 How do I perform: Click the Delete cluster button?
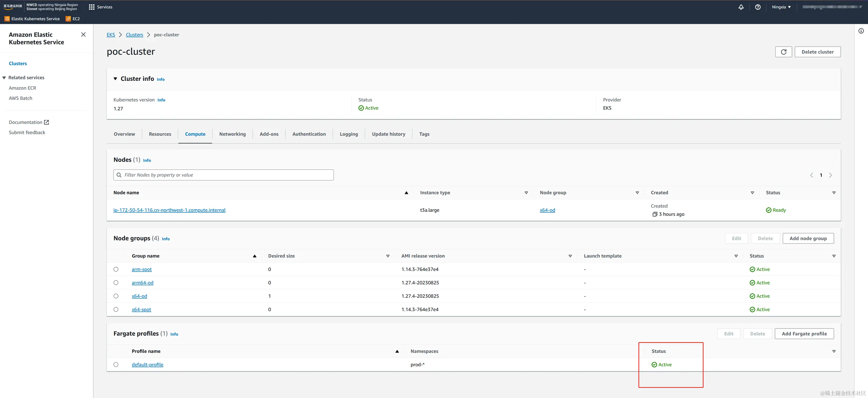817,52
